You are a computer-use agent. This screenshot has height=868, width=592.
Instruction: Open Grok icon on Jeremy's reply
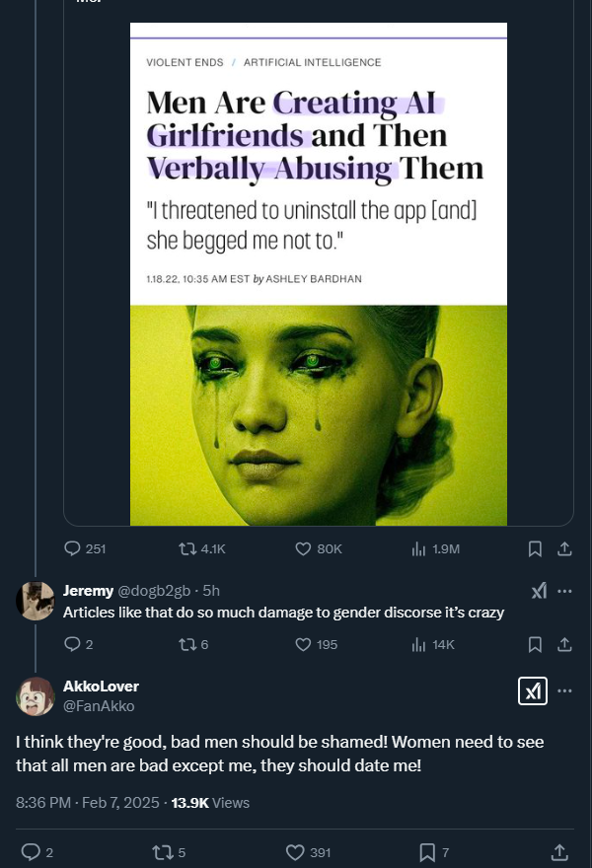pos(539,591)
